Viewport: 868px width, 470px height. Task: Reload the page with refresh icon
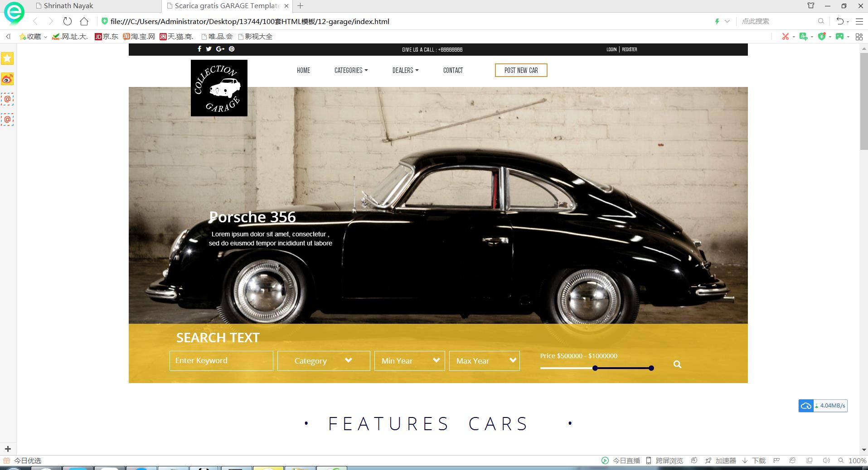click(68, 21)
